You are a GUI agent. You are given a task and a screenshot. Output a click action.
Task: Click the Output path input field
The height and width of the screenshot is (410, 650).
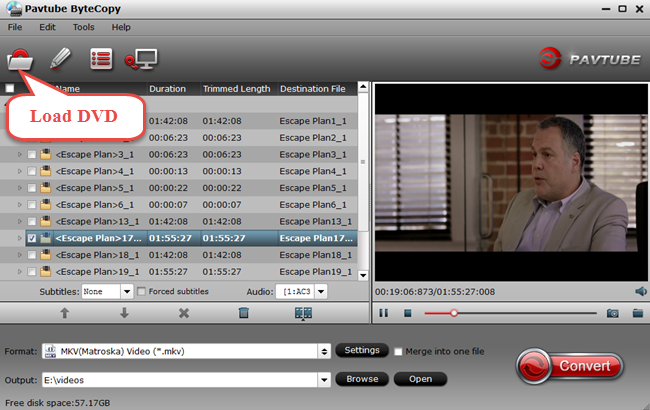tap(180, 380)
